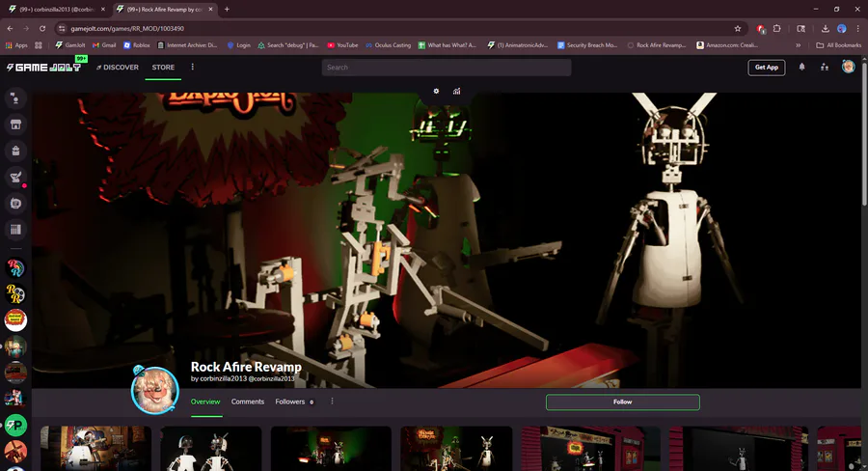Click the Follow button

click(623, 402)
